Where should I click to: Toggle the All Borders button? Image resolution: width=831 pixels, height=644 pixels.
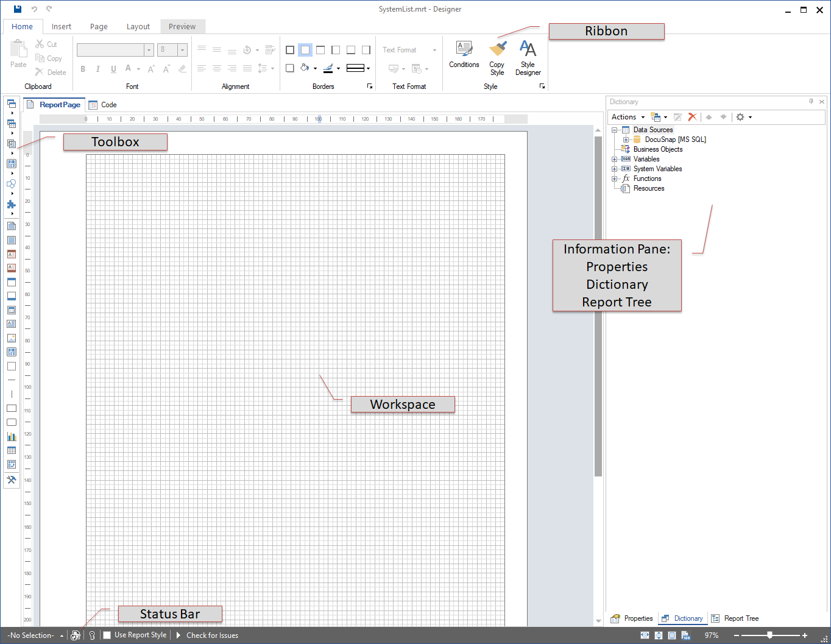pos(290,50)
